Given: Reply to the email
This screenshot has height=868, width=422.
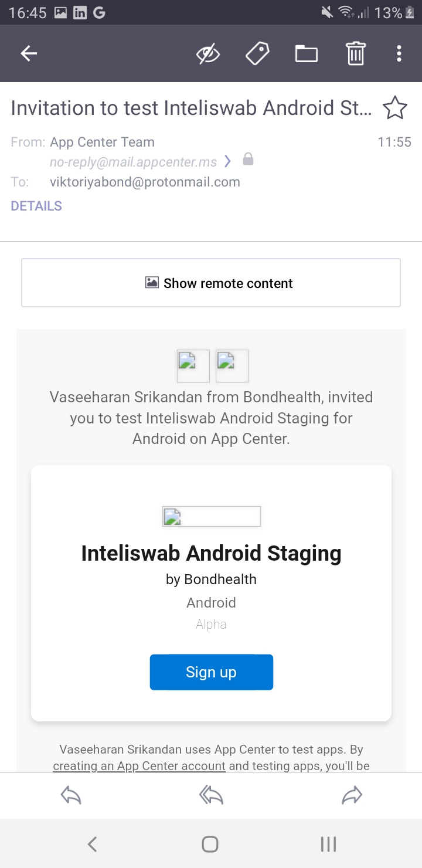Looking at the screenshot, I should [71, 795].
